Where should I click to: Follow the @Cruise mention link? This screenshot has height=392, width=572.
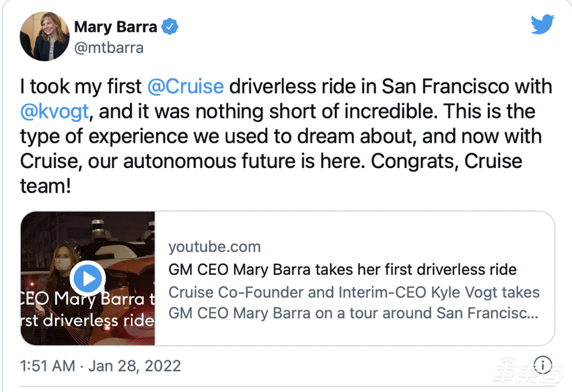click(186, 87)
